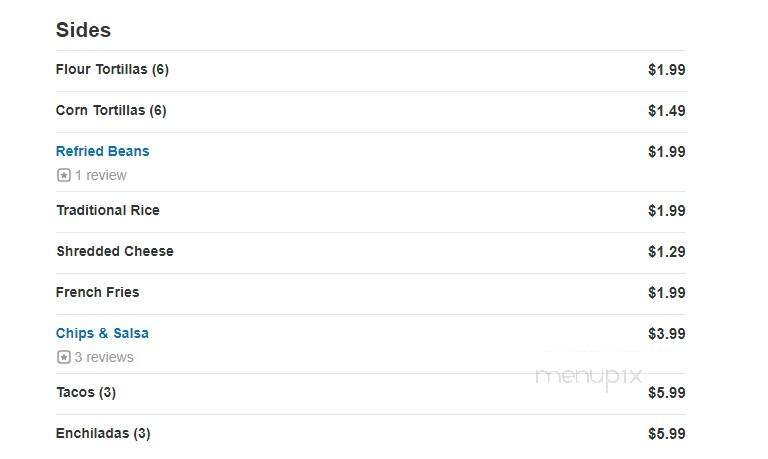Screen dimensions: 768x459
Task: Click the $1.29 Shredded Cheese price
Action: coord(666,251)
